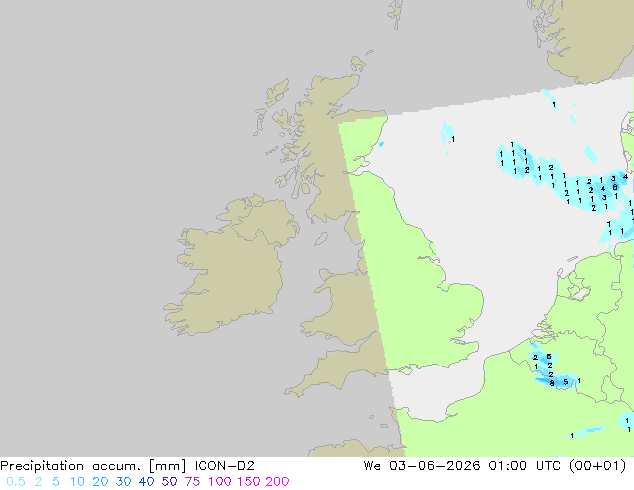
Task: Select the 20 legend value
Action: coord(100,482)
